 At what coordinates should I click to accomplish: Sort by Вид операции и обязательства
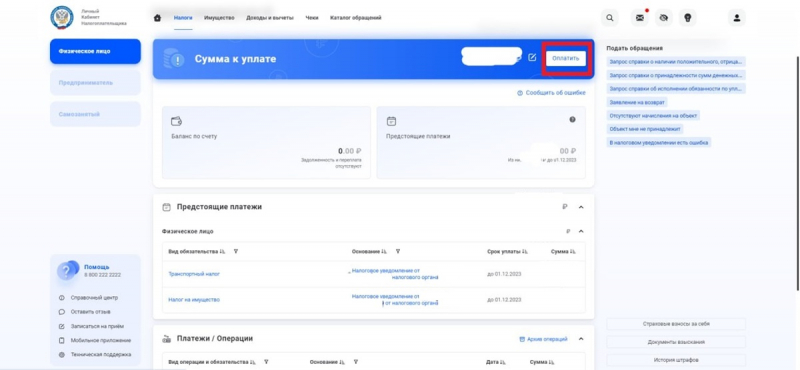click(253, 362)
